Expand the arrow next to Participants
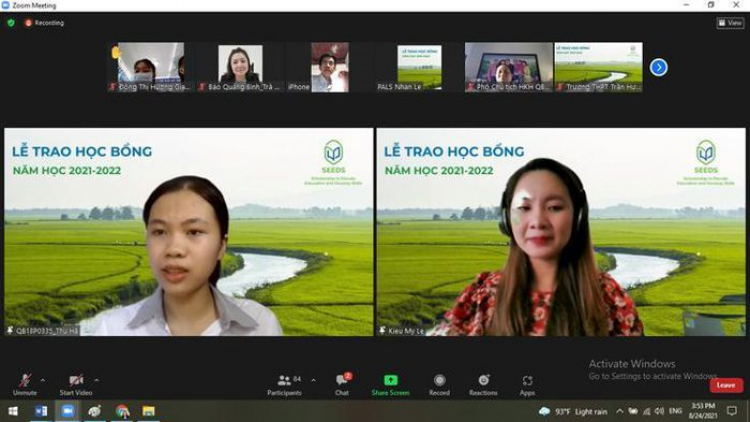 tap(313, 380)
